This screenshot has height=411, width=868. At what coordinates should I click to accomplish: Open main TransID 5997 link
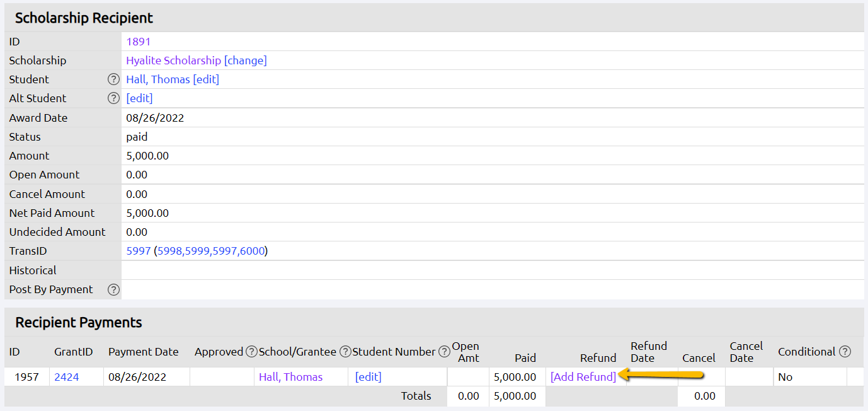138,251
